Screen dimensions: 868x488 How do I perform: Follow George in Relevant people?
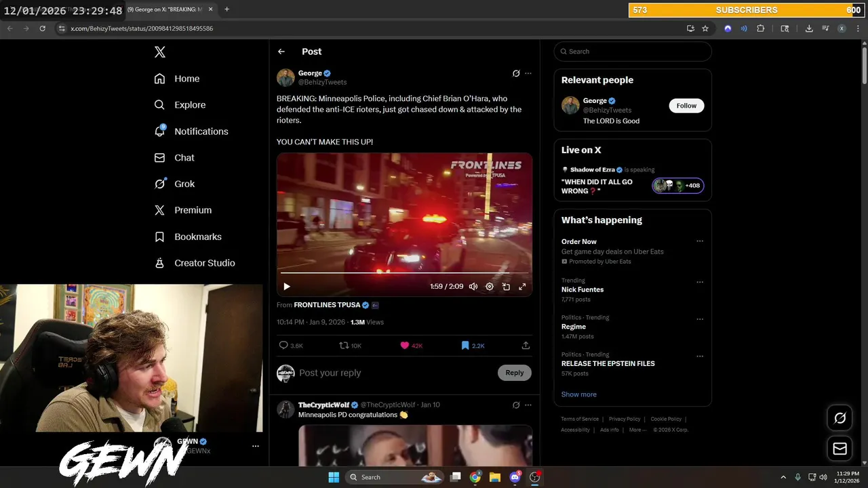(686, 106)
